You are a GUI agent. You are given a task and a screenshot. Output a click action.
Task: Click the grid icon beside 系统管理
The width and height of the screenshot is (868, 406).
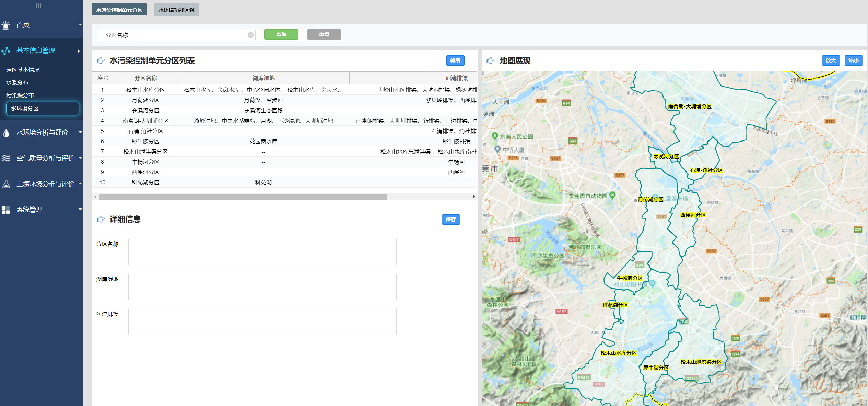click(6, 210)
